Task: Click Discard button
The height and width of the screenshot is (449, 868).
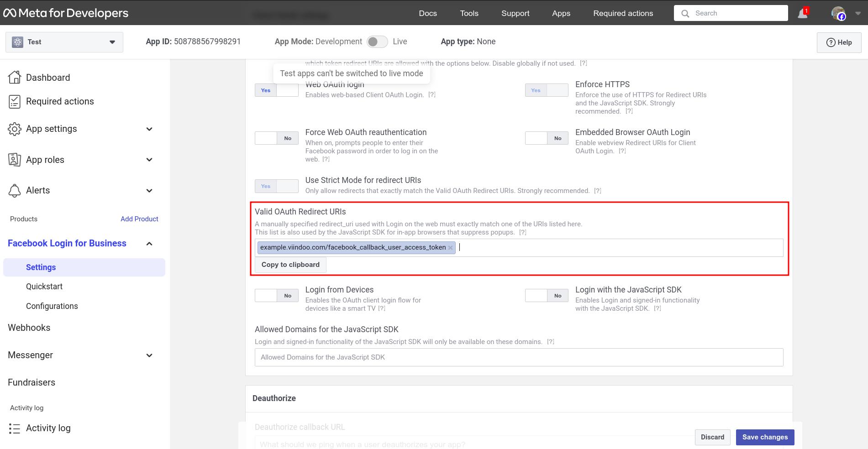Action: click(x=713, y=437)
